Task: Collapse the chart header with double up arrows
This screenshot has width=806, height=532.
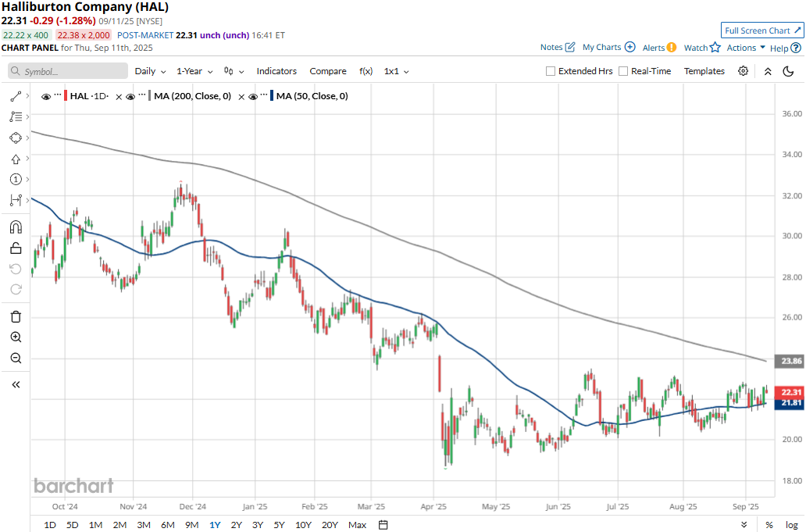Action: tap(768, 71)
